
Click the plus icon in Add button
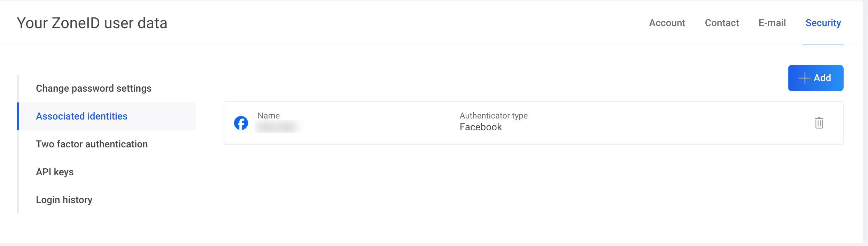click(805, 78)
